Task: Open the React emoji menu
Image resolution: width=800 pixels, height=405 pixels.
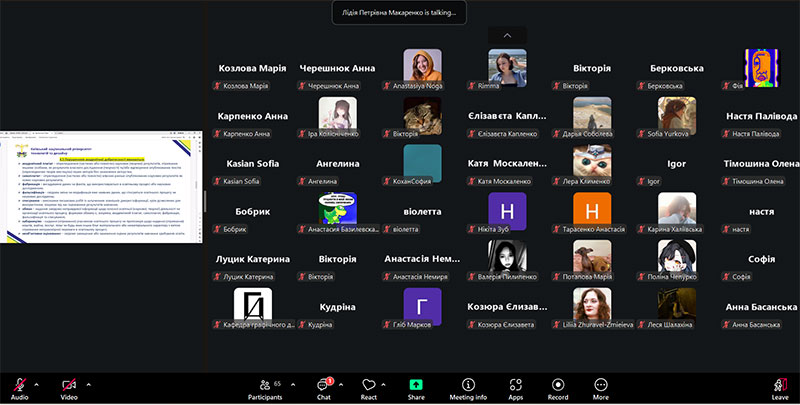Action: (369, 388)
